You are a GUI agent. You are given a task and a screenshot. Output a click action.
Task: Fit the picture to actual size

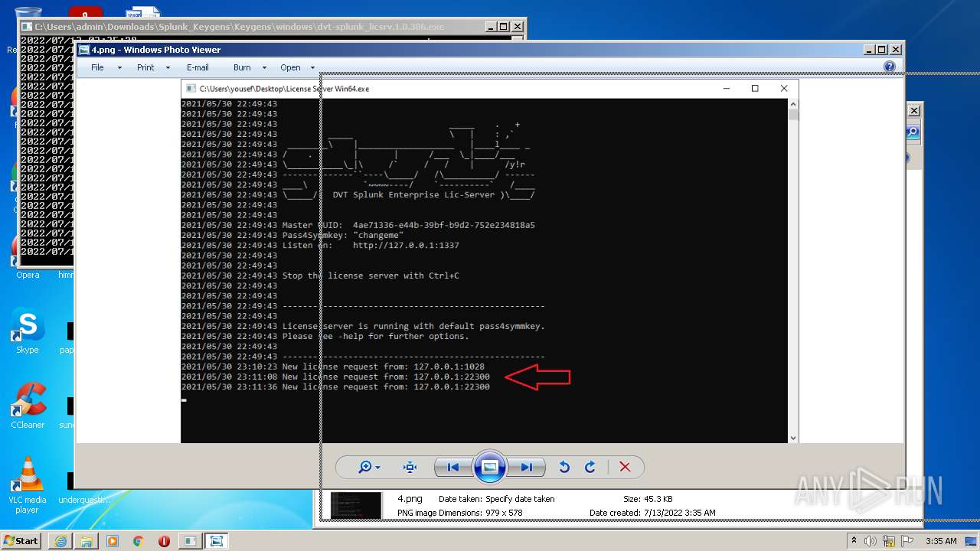pos(410,467)
